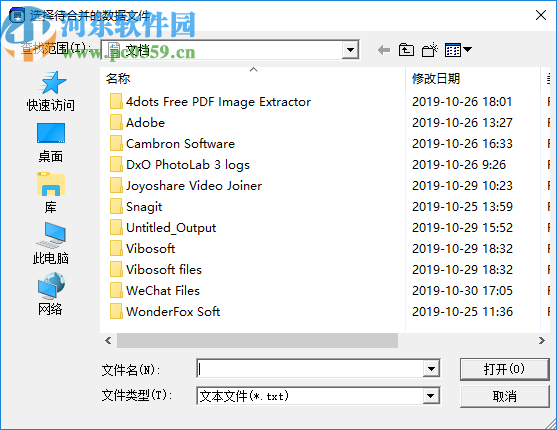Sort by the 名称 column header
Screen dimensions: 557x430
[x=253, y=79]
